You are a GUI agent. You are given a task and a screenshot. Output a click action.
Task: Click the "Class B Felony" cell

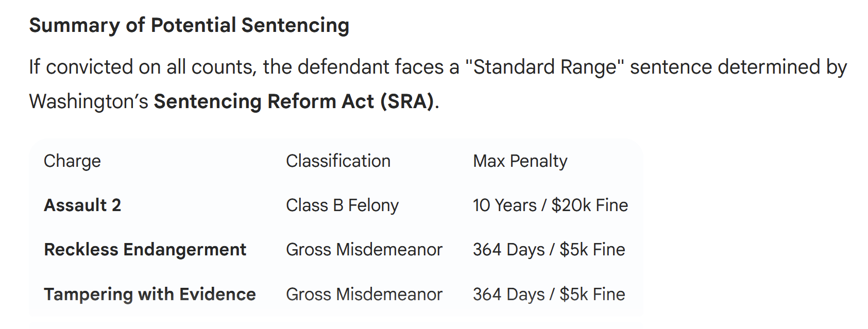click(x=342, y=205)
